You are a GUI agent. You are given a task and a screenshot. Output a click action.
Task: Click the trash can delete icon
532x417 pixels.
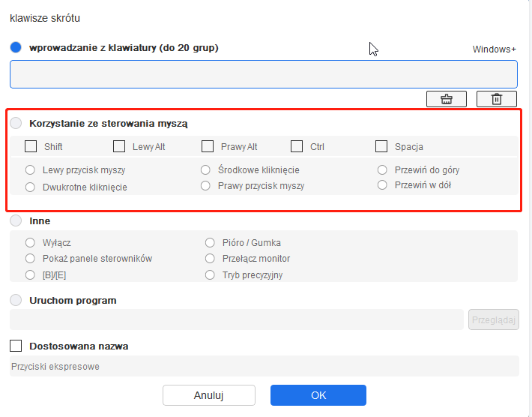coord(496,99)
